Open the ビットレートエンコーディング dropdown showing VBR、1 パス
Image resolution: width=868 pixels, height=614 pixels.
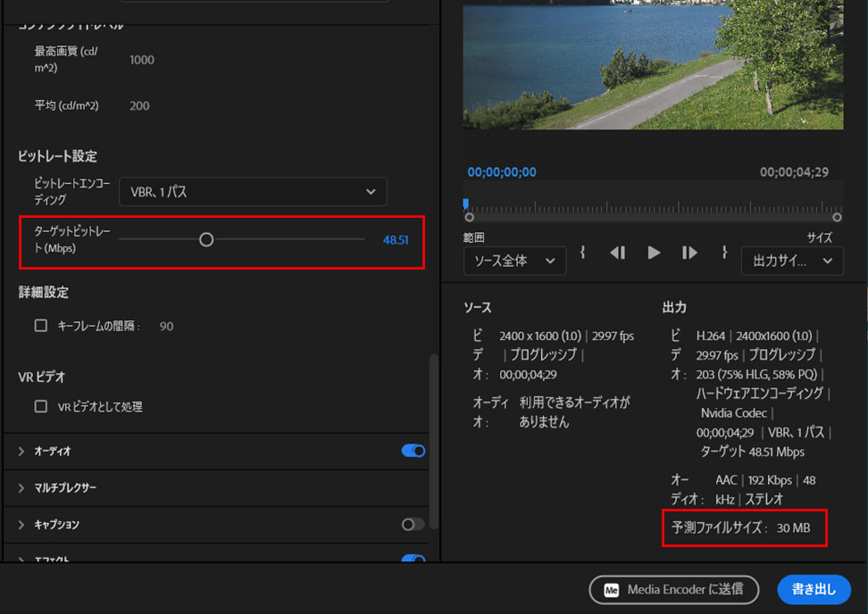(x=253, y=191)
